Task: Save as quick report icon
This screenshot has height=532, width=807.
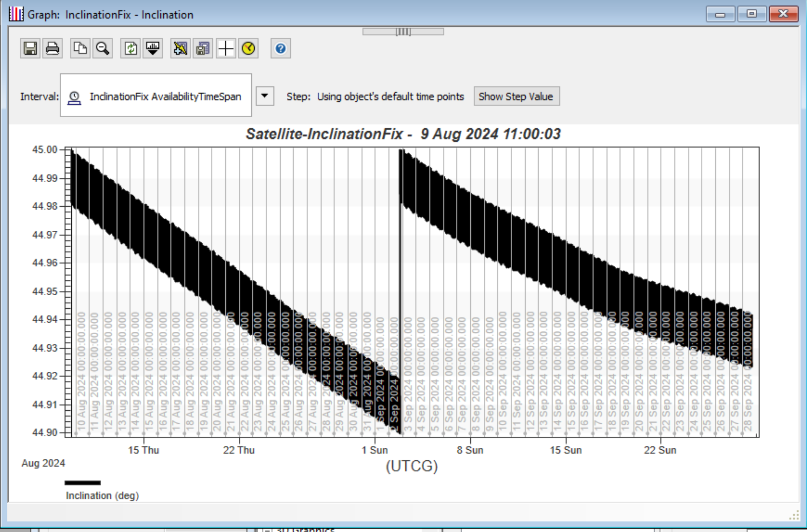Action: (203, 49)
